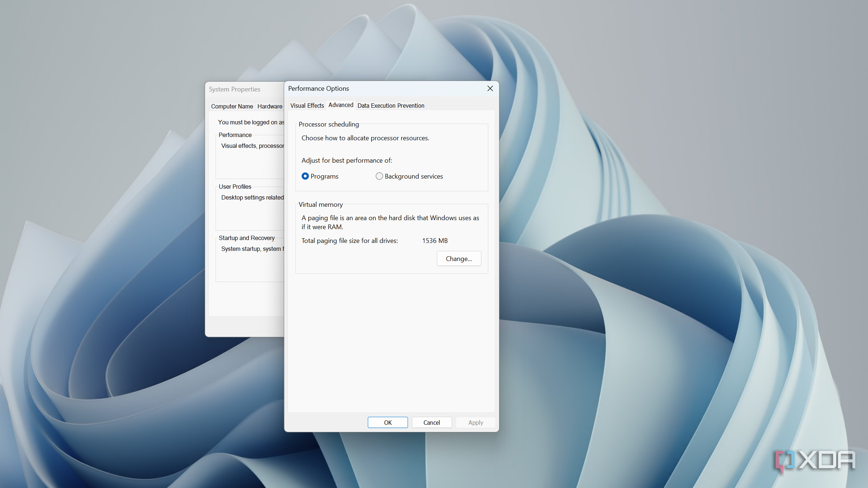This screenshot has height=488, width=868.
Task: Click 'Choose how to allocate processor resources.' text
Action: click(365, 138)
